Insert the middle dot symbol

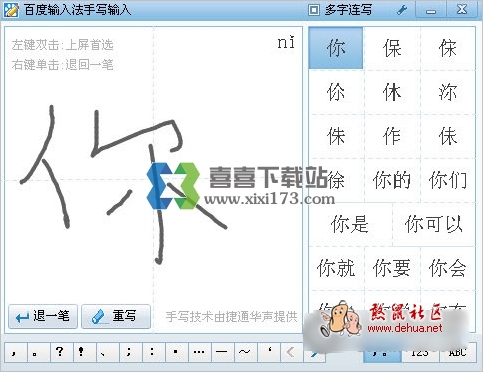point(176,352)
